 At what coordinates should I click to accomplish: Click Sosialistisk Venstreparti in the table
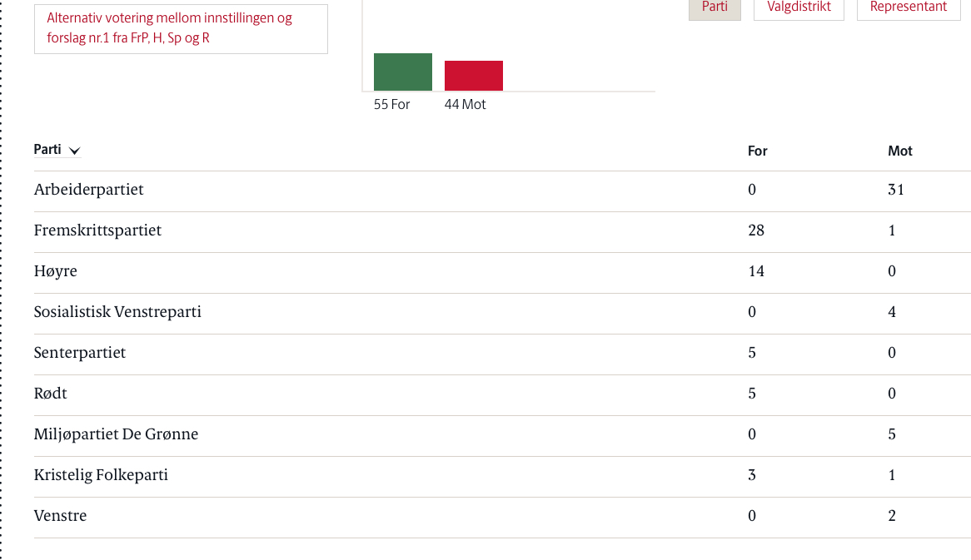coord(117,312)
